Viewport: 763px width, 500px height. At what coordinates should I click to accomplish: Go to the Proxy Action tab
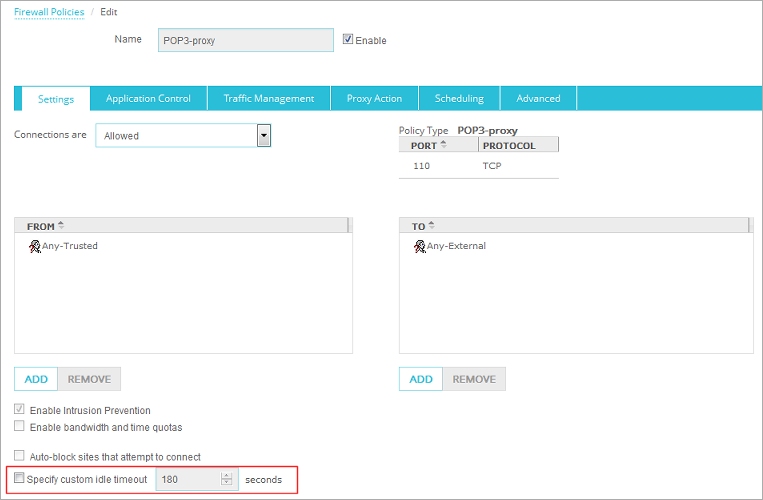click(374, 99)
